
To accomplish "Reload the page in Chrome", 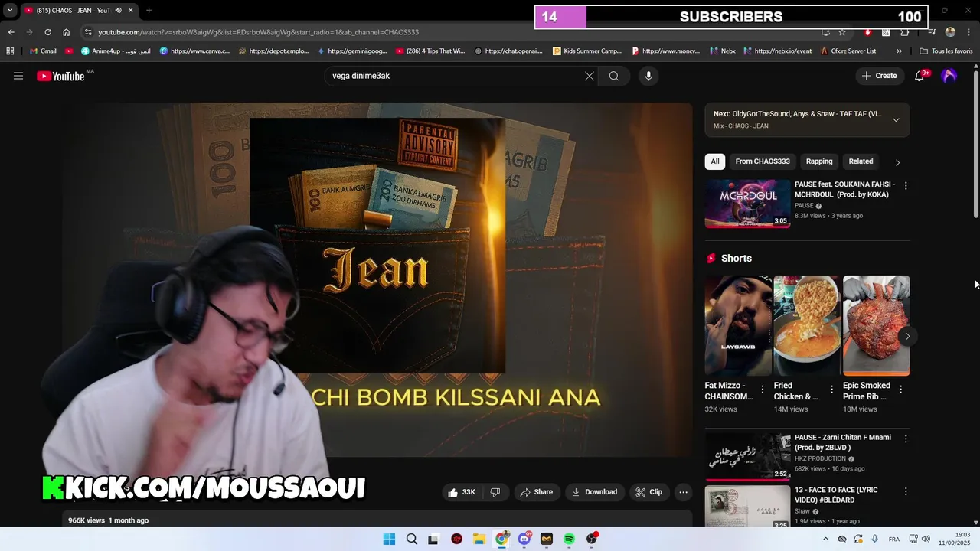I will [47, 32].
